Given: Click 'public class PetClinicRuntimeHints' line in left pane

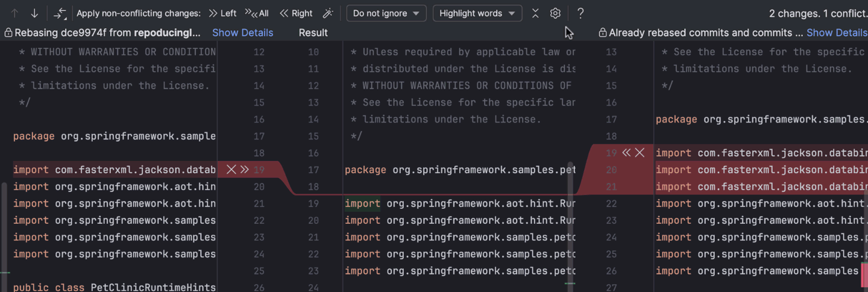Looking at the screenshot, I should click(115, 287).
